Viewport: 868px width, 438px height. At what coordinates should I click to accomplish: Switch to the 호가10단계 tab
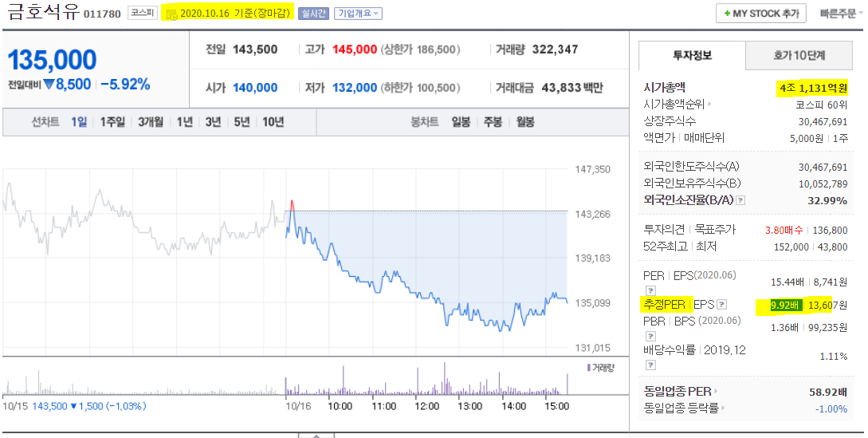click(799, 55)
